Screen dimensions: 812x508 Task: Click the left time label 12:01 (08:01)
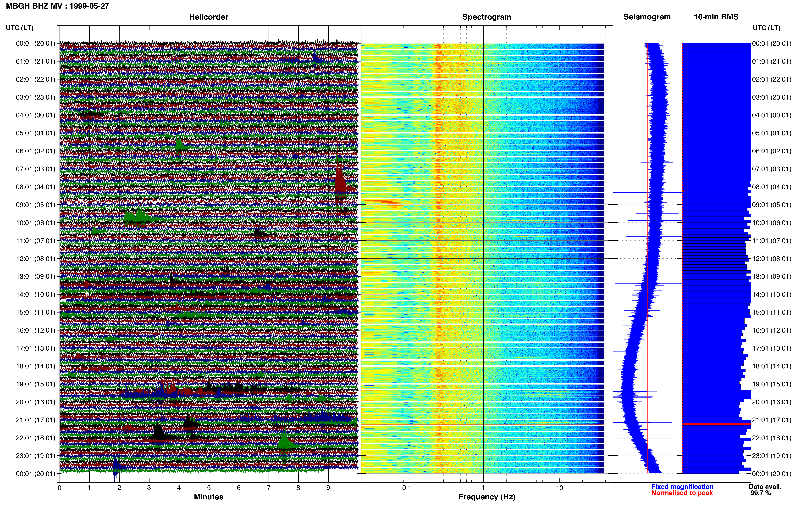click(35, 259)
